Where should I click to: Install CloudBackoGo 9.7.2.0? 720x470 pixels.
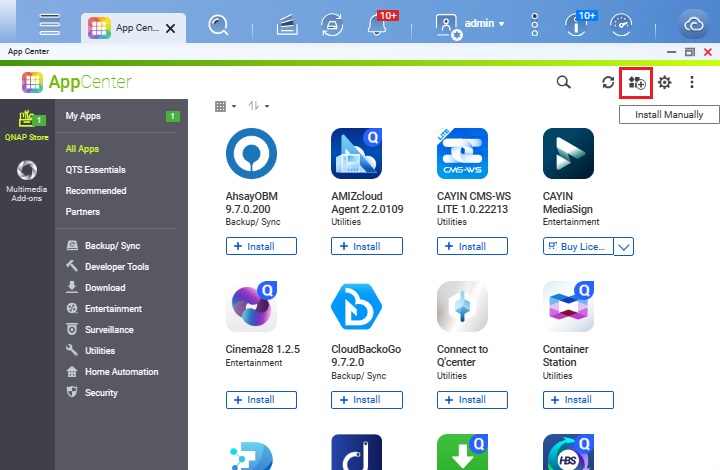(367, 400)
